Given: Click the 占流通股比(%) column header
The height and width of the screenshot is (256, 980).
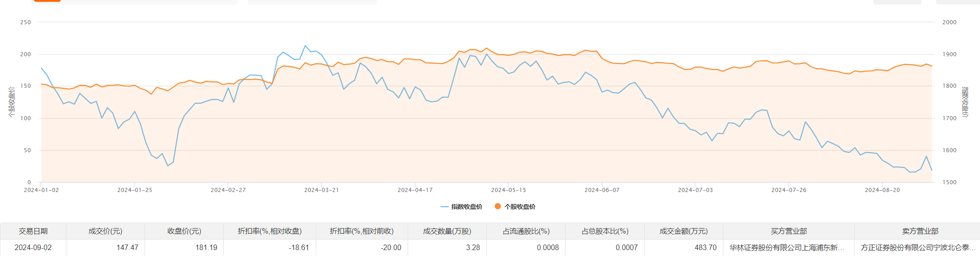Looking at the screenshot, I should click(x=526, y=231).
